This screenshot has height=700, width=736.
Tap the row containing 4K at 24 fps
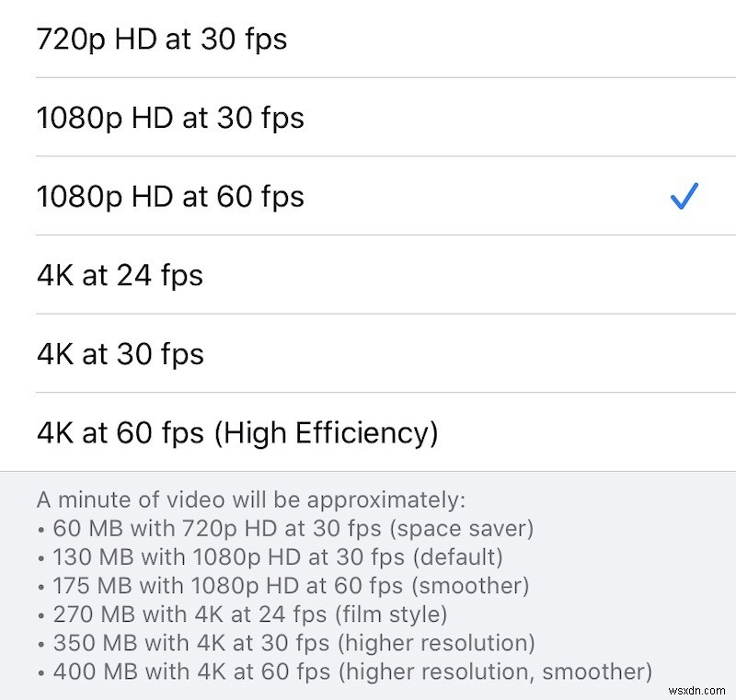[368, 275]
